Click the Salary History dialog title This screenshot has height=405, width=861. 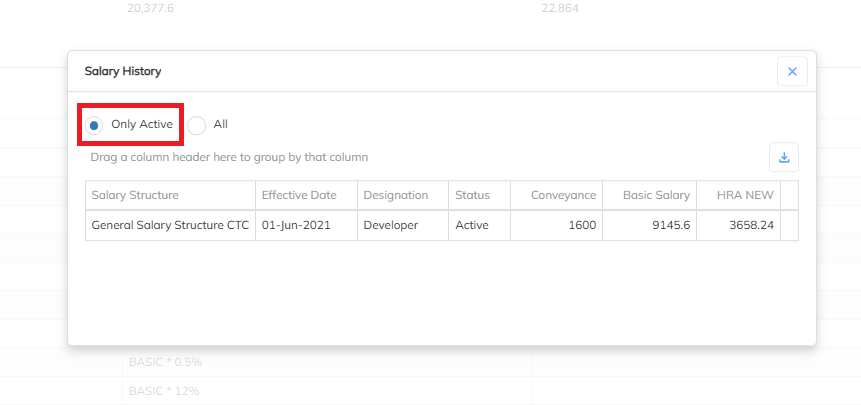click(x=123, y=72)
